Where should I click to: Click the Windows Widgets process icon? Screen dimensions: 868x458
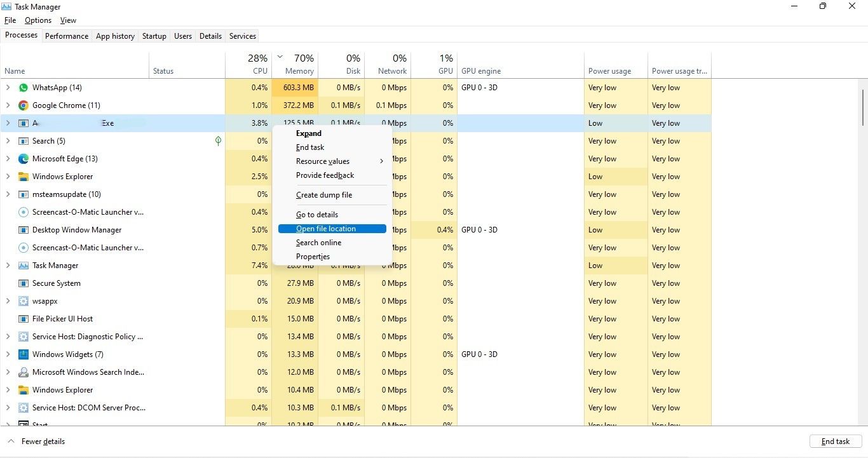(x=24, y=354)
